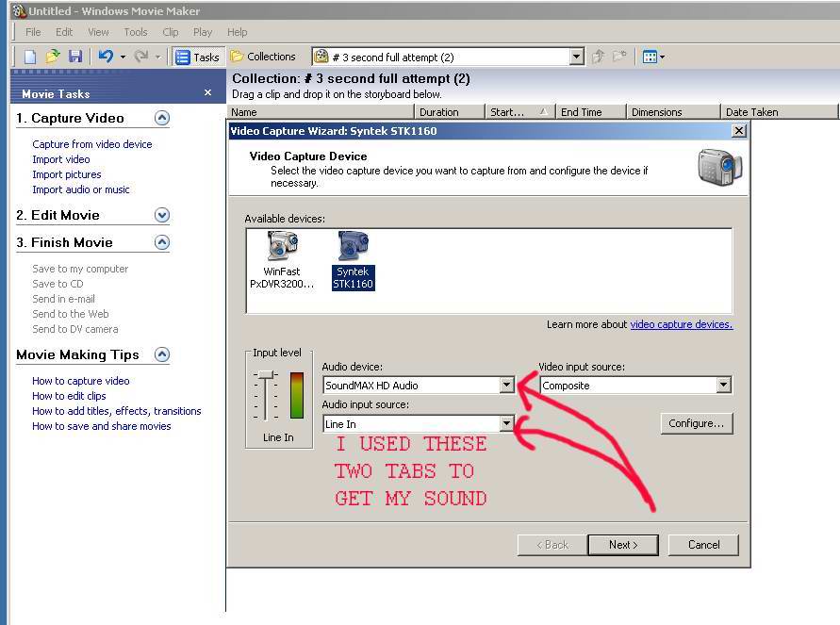Open the Help menu

click(237, 32)
